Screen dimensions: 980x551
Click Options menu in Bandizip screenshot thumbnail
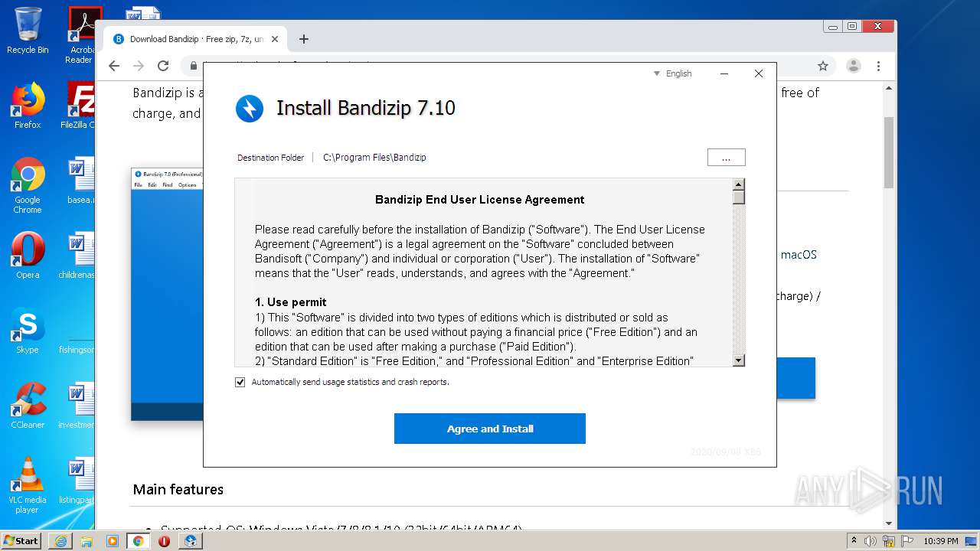point(188,185)
